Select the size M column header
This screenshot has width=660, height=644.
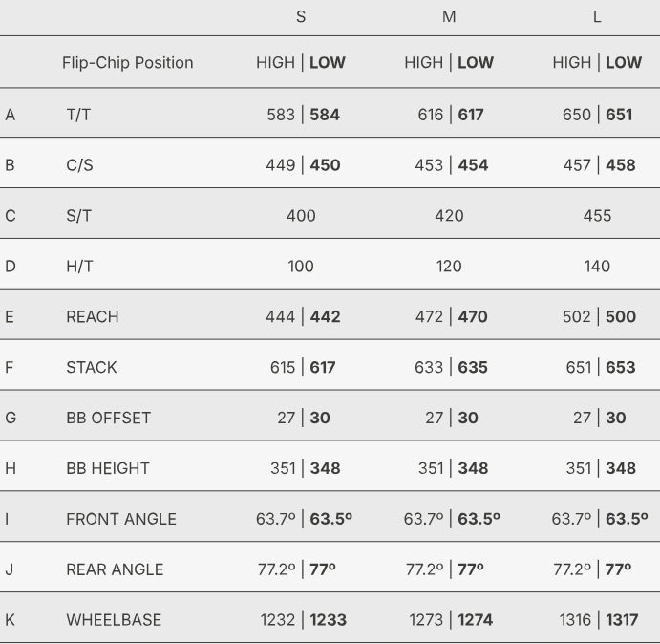click(449, 18)
